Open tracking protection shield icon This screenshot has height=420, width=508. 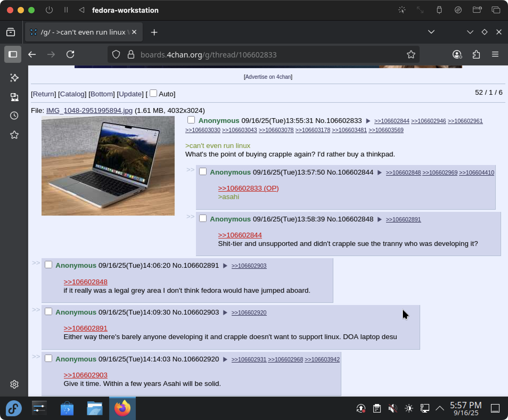(x=116, y=55)
